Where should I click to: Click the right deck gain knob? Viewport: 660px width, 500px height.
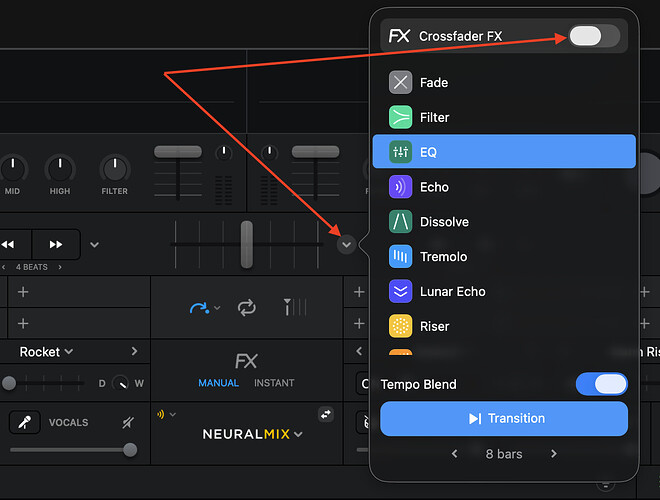point(269,153)
